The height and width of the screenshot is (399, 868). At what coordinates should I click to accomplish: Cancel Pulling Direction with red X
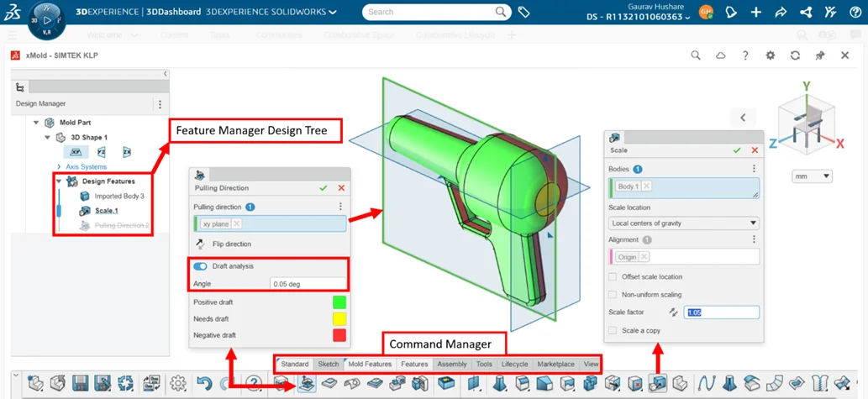[x=341, y=188]
